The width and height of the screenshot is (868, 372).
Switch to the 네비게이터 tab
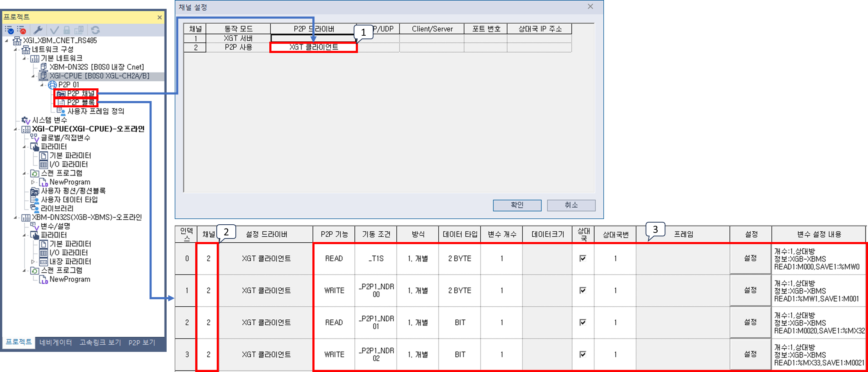click(56, 342)
